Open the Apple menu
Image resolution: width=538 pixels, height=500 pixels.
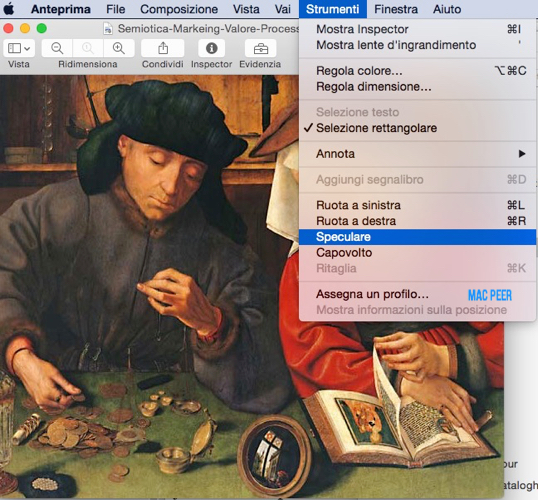9,9
